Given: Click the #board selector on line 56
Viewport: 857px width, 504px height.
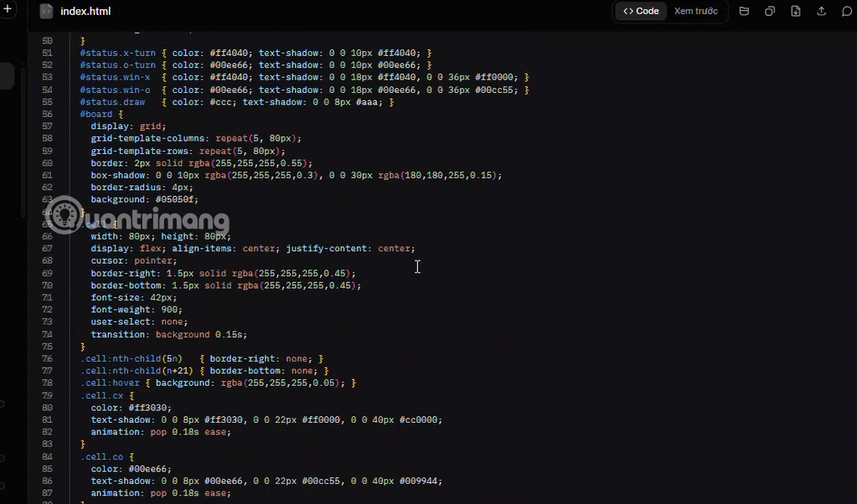Looking at the screenshot, I should [95, 114].
